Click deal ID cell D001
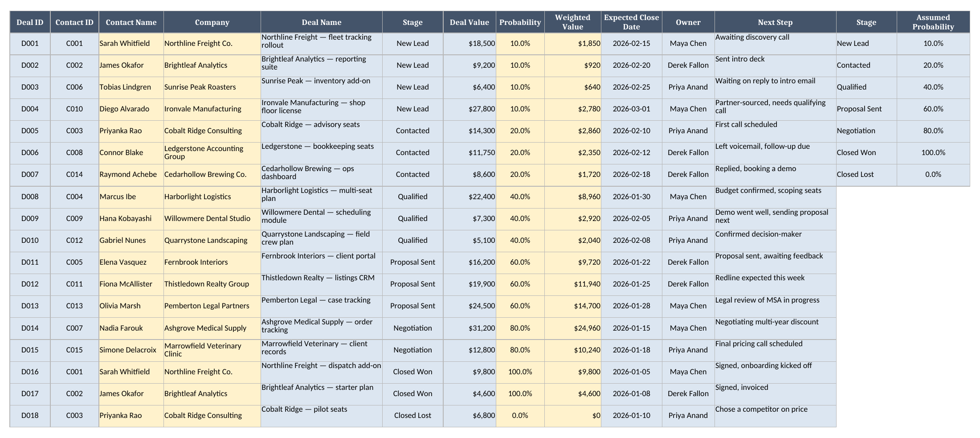 [x=30, y=44]
